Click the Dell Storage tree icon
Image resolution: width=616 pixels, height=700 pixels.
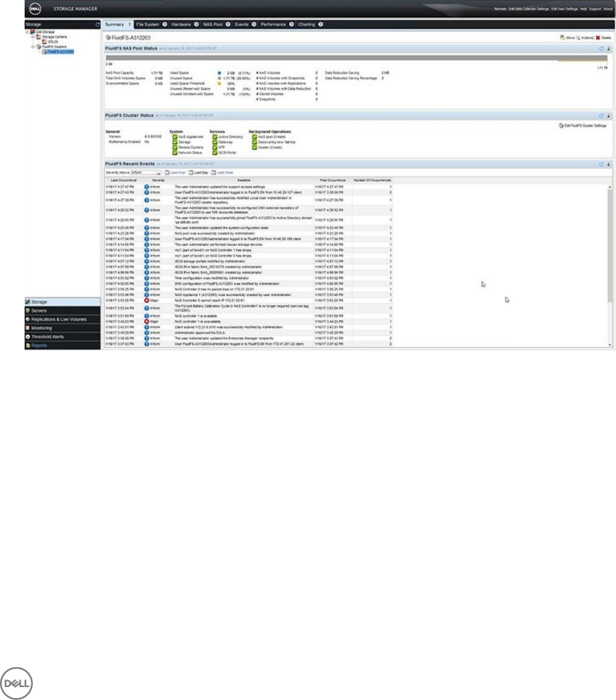click(x=33, y=32)
